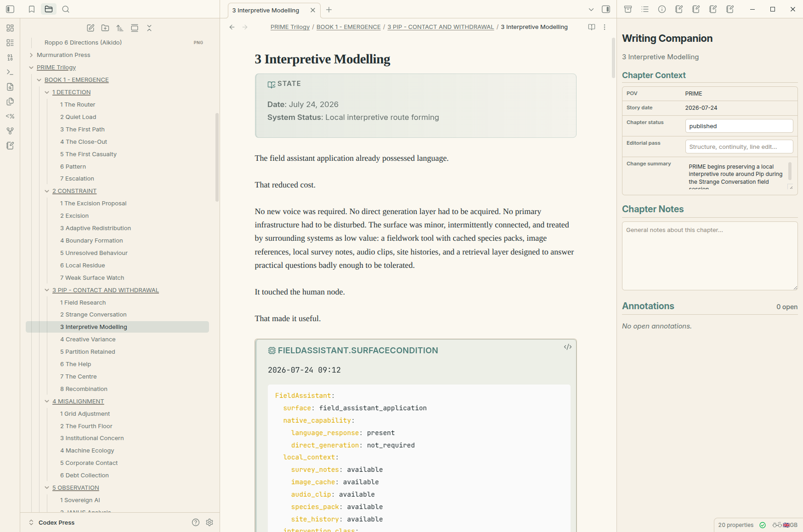The width and height of the screenshot is (803, 532).
Task: Click the 20 properties status bar item
Action: pyautogui.click(x=735, y=525)
